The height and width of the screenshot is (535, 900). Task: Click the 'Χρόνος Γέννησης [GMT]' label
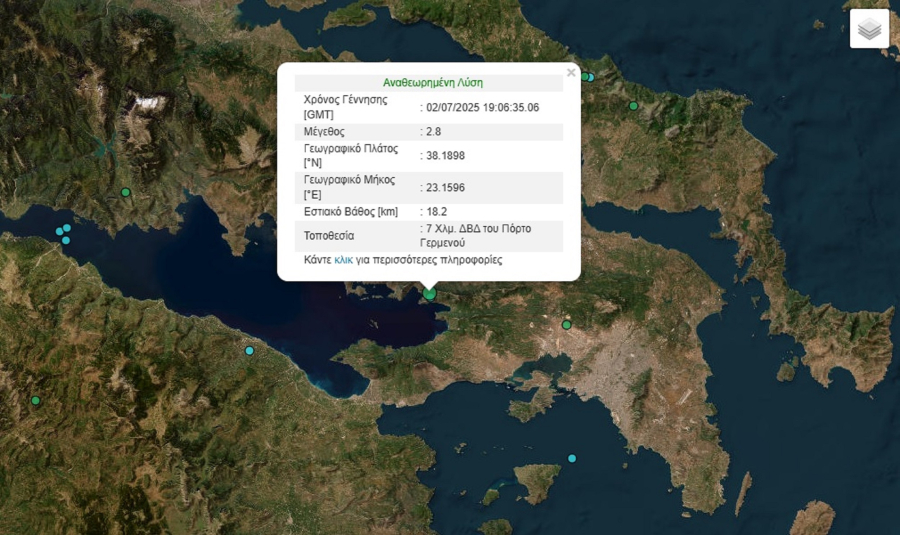[x=346, y=107]
